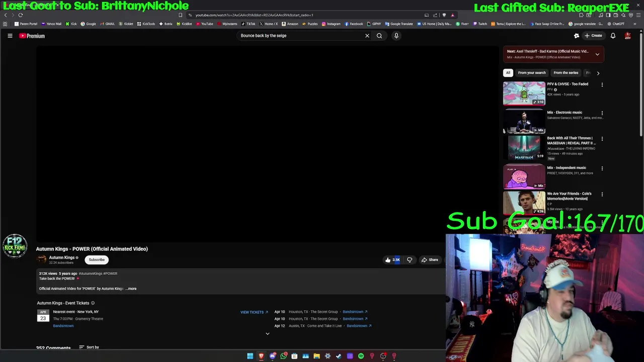
Task: Open options for 'Mix - Electronic music'
Action: pyautogui.click(x=602, y=113)
